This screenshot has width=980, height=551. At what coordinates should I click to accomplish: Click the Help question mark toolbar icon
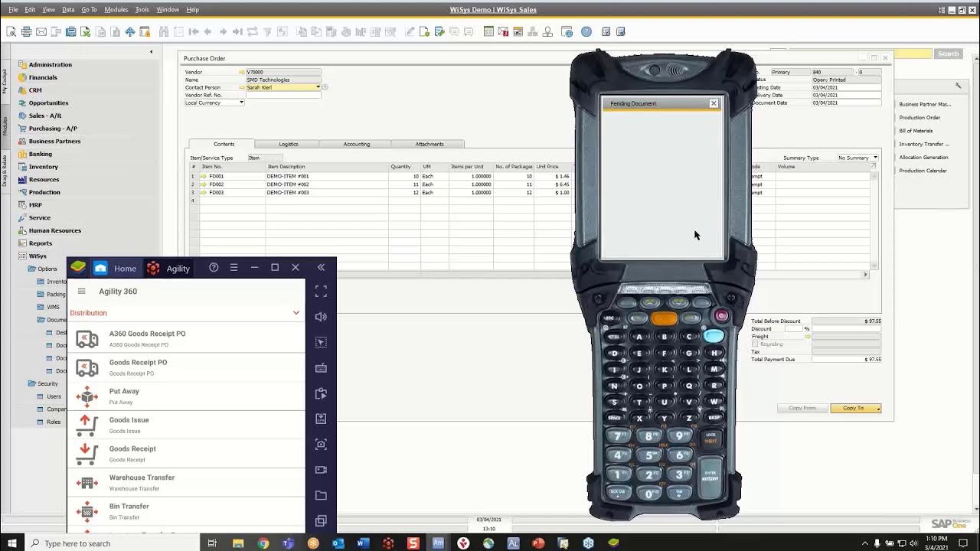click(586, 31)
